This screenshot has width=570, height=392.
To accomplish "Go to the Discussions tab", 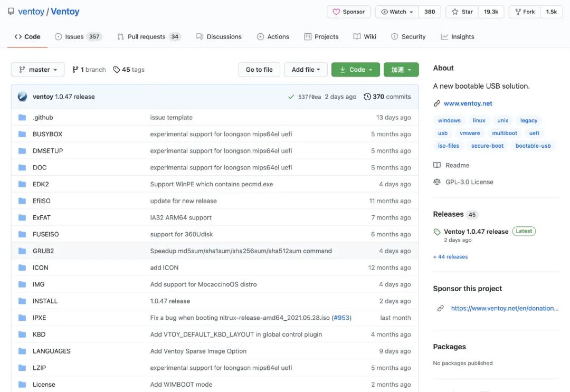I will [219, 37].
